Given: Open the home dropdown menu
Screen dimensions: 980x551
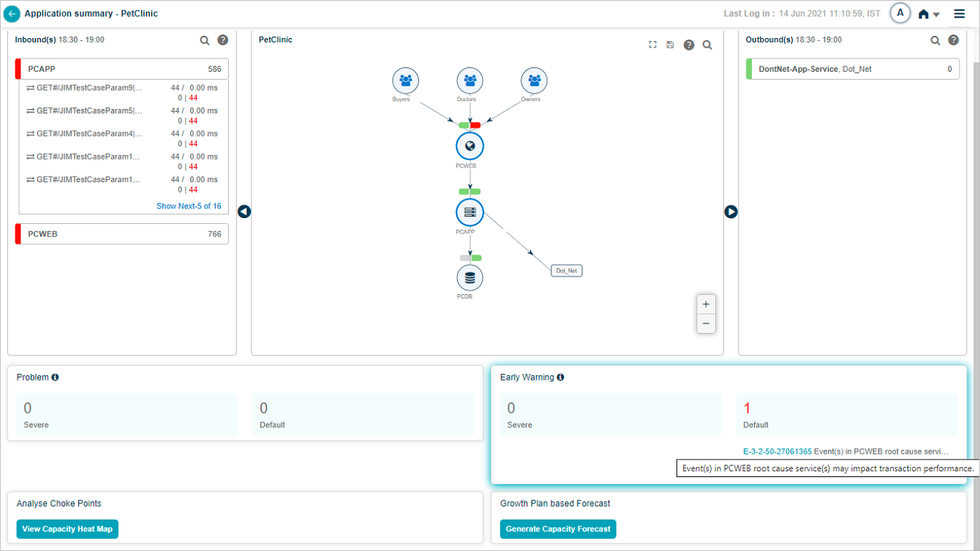Looking at the screenshot, I should point(929,14).
